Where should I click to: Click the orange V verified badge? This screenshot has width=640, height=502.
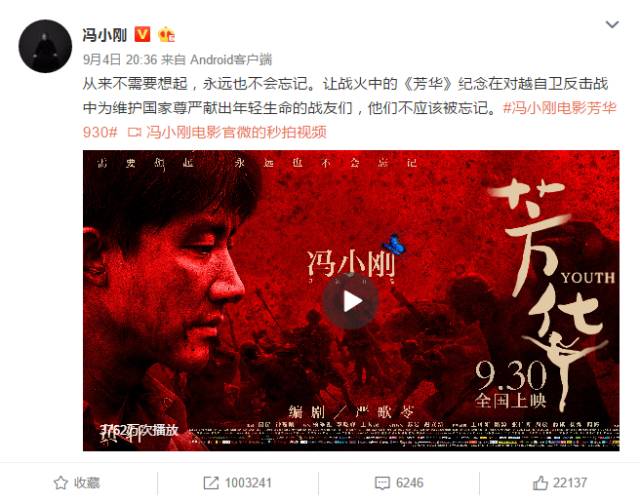click(x=142, y=34)
